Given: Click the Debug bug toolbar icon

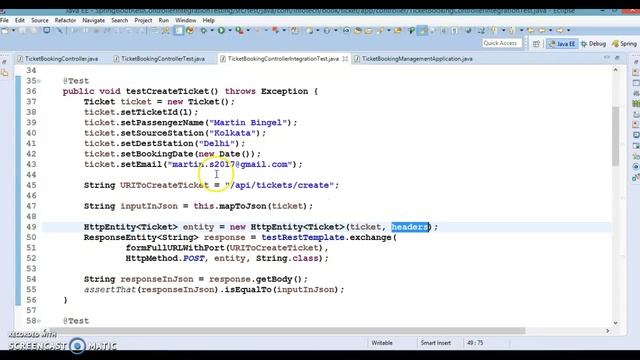Looking at the screenshot, I should click(203, 31).
